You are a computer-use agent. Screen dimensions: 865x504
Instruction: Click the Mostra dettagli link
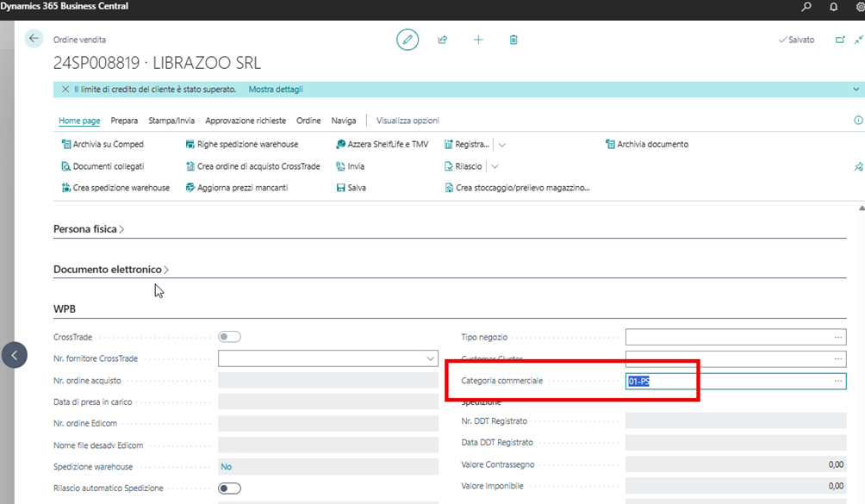pos(276,90)
